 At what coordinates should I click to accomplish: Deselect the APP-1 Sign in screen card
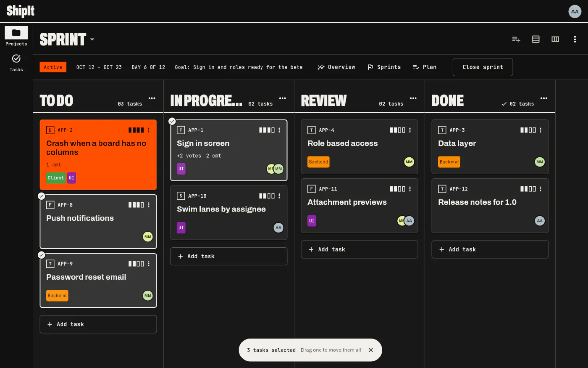coord(172,121)
